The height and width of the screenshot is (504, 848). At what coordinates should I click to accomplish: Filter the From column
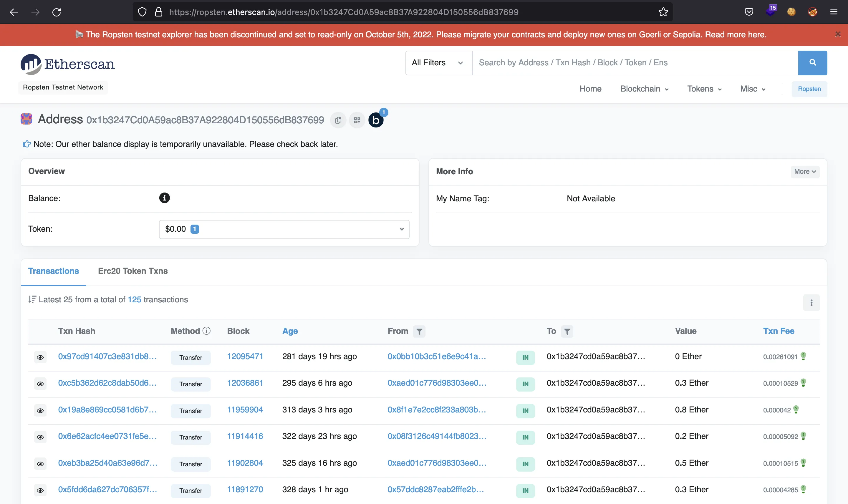[419, 331]
